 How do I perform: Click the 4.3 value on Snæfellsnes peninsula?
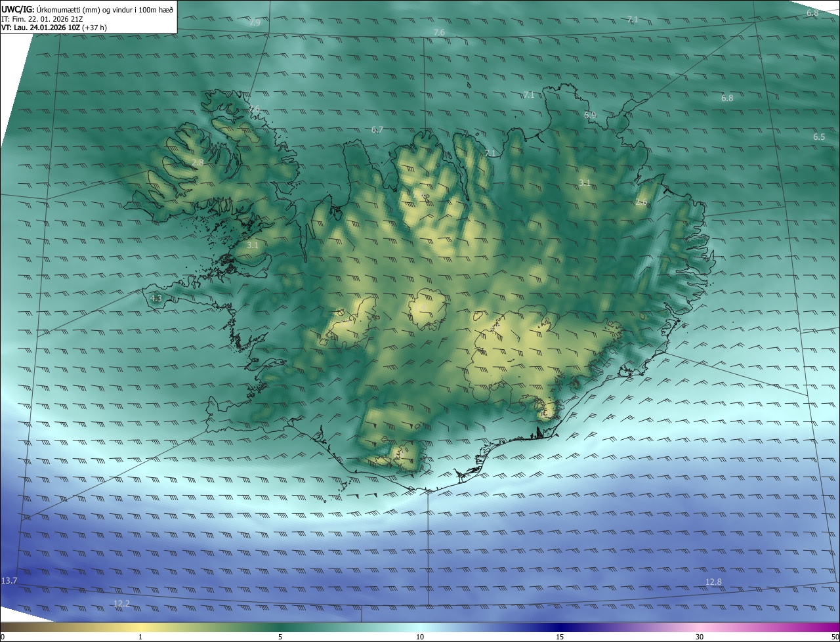coord(156,299)
